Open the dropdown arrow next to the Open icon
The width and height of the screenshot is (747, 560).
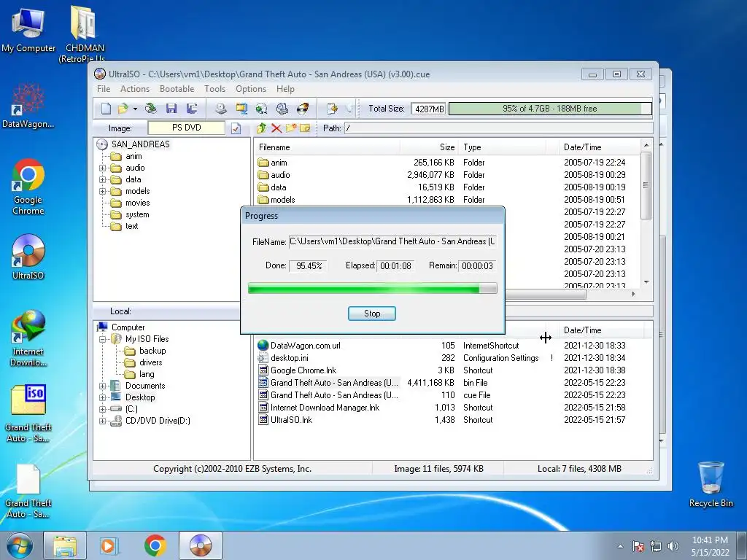(x=135, y=109)
